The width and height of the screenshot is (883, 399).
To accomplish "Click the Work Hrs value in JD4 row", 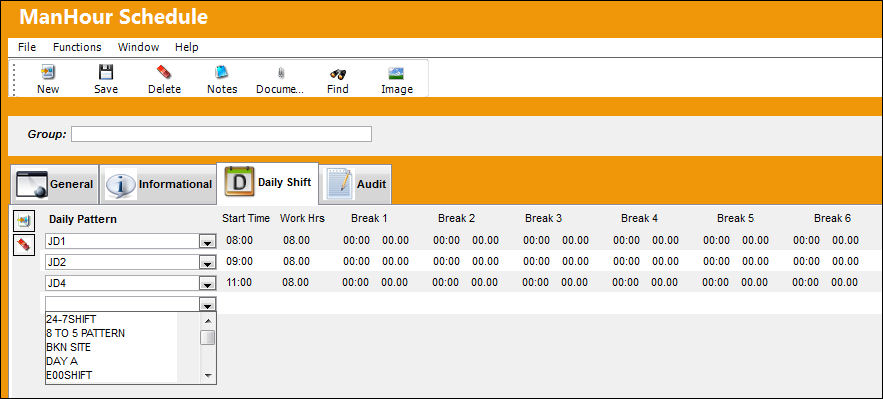I will [296, 283].
